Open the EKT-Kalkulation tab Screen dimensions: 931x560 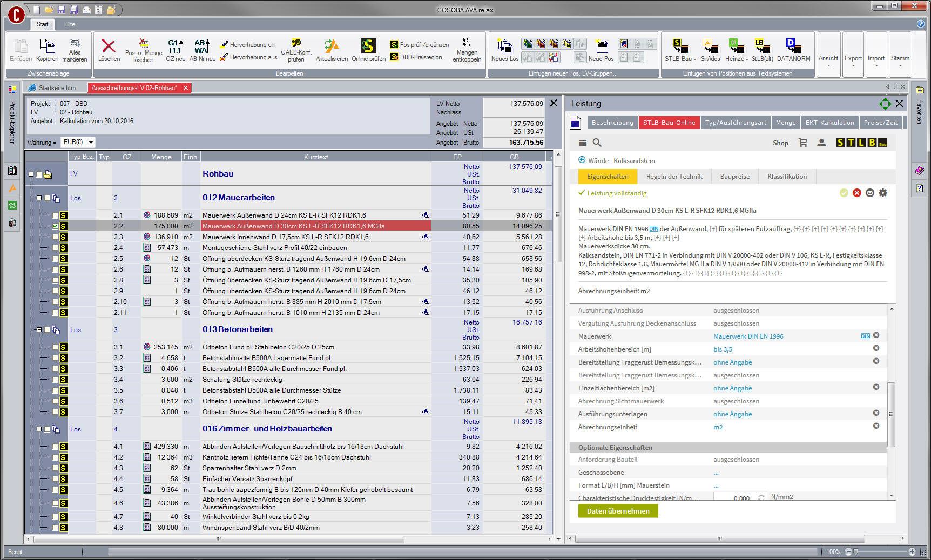pos(829,123)
